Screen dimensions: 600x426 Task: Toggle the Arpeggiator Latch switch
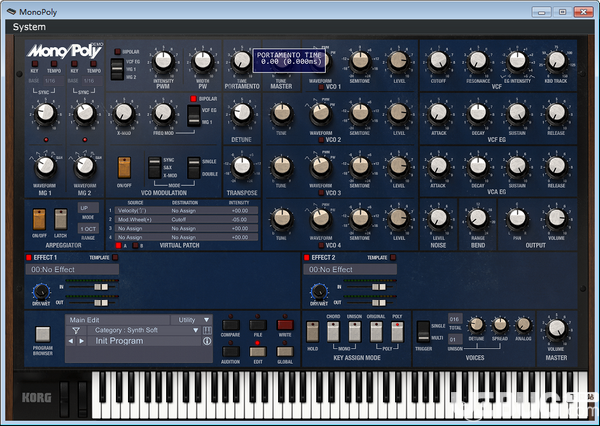pyautogui.click(x=60, y=219)
